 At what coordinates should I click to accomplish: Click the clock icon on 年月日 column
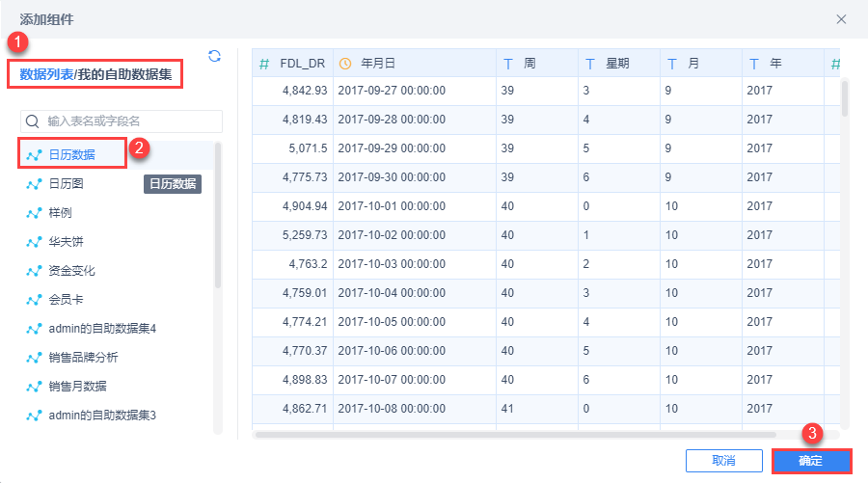[346, 64]
